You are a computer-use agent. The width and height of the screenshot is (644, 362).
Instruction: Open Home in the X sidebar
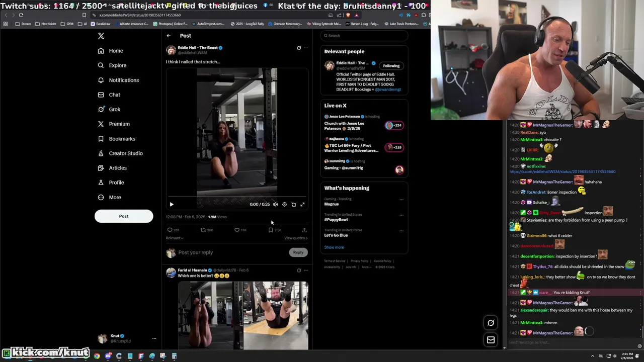point(110,51)
